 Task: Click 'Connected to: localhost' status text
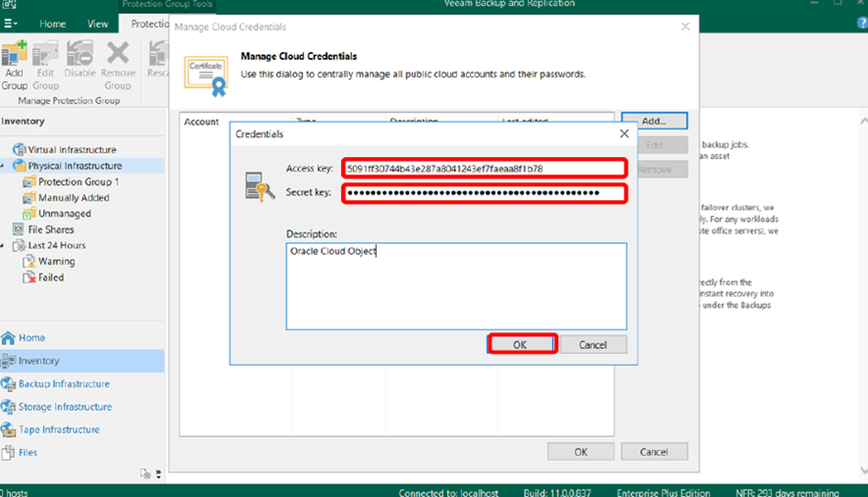coord(448,492)
